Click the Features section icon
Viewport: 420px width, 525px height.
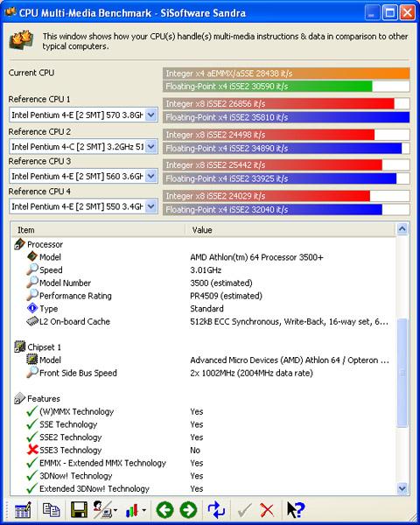pos(20,398)
